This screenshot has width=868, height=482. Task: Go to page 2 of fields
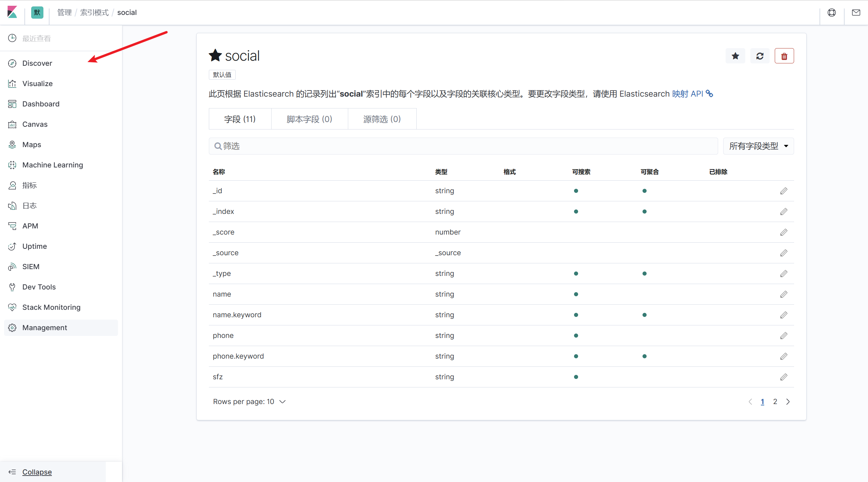click(x=775, y=402)
